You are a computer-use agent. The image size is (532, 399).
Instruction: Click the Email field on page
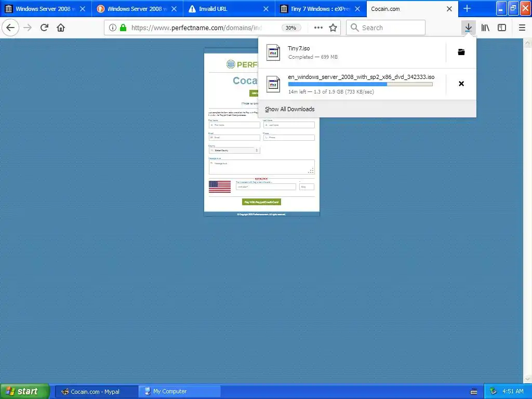click(234, 137)
